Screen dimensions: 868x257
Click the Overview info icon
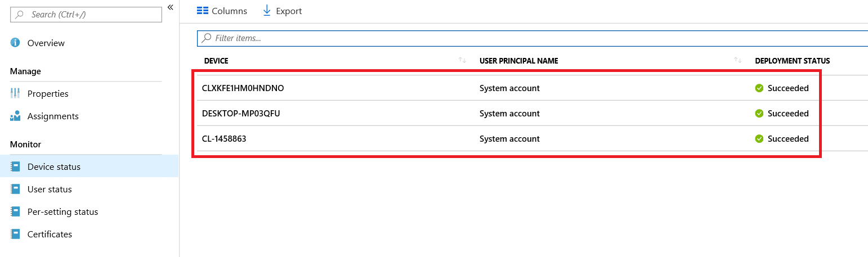tap(15, 43)
